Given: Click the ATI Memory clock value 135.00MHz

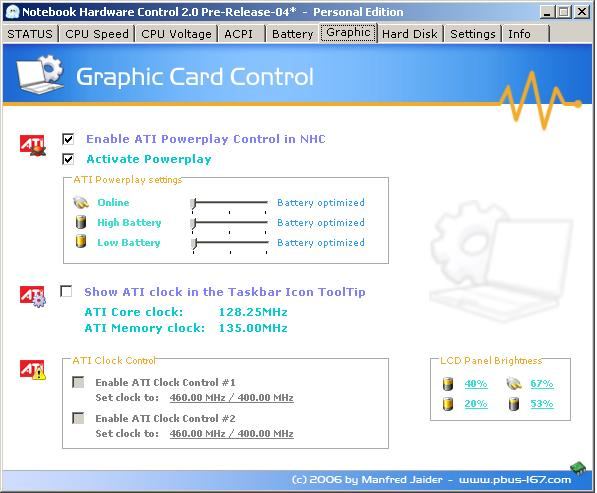Looking at the screenshot, I should coord(253,328).
